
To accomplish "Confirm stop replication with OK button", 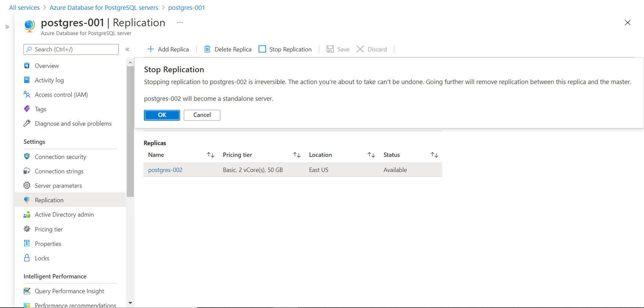I will [x=162, y=115].
